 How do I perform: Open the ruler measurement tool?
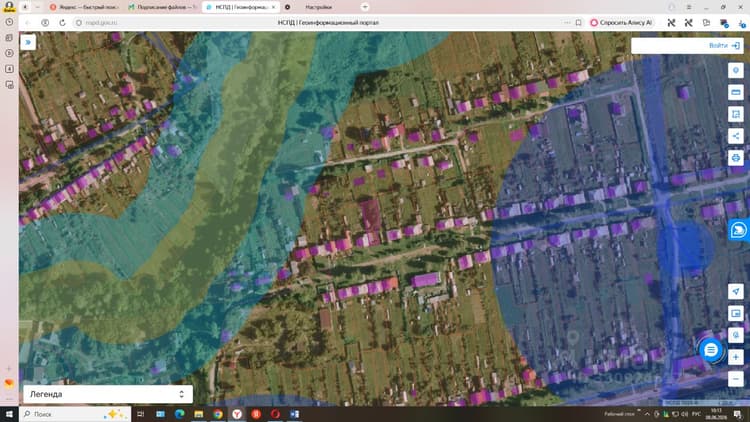pos(736,92)
